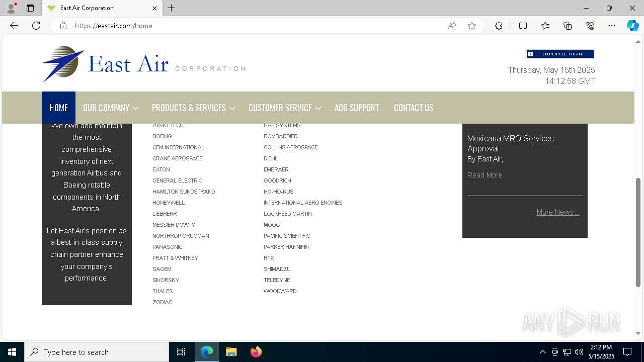The height and width of the screenshot is (362, 644).
Task: Select NORTHROP GRUMMAN entry
Action: pyautogui.click(x=181, y=236)
